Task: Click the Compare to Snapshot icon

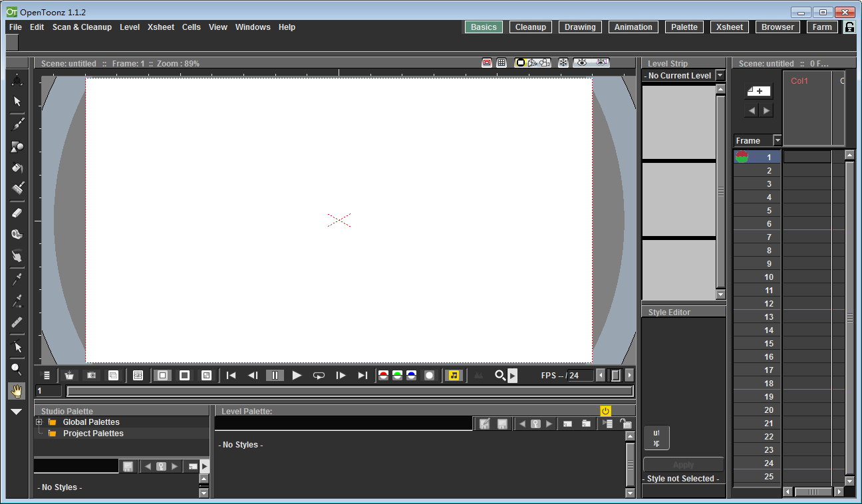Action: click(113, 375)
